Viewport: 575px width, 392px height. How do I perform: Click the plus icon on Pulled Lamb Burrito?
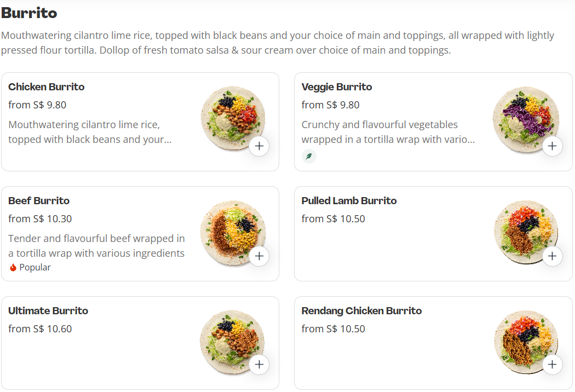pyautogui.click(x=553, y=256)
